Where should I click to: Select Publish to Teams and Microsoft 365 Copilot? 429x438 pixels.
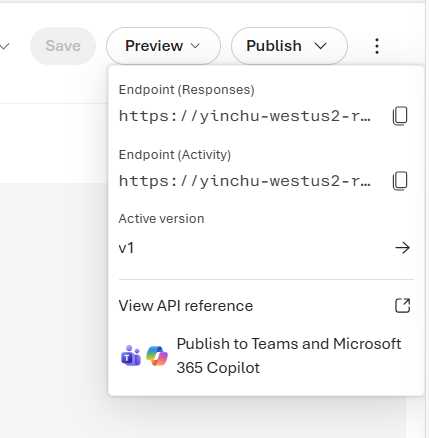click(266, 356)
